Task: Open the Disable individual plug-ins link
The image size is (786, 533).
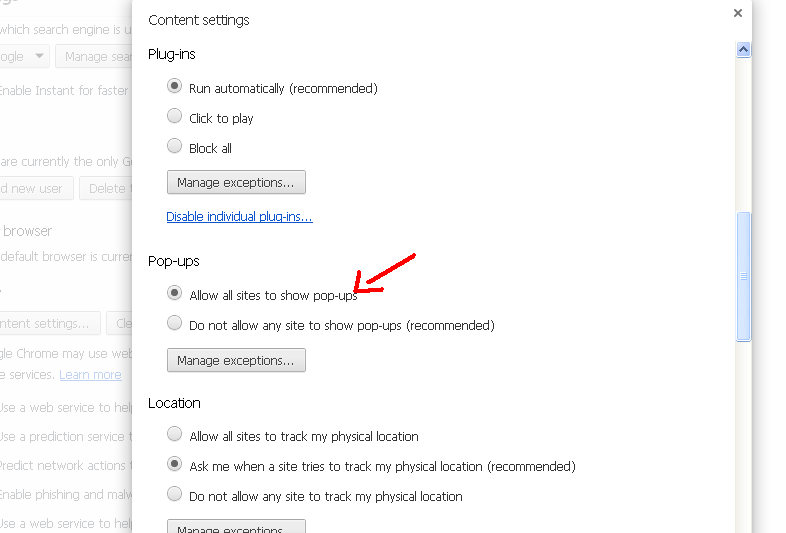Action: [x=239, y=216]
